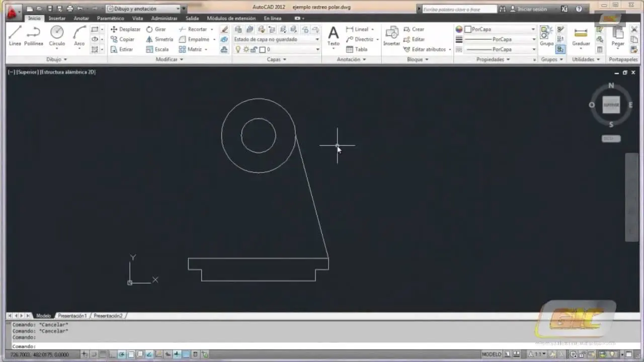Expand the Dibujo panel
644x362 pixels.
tap(57, 59)
